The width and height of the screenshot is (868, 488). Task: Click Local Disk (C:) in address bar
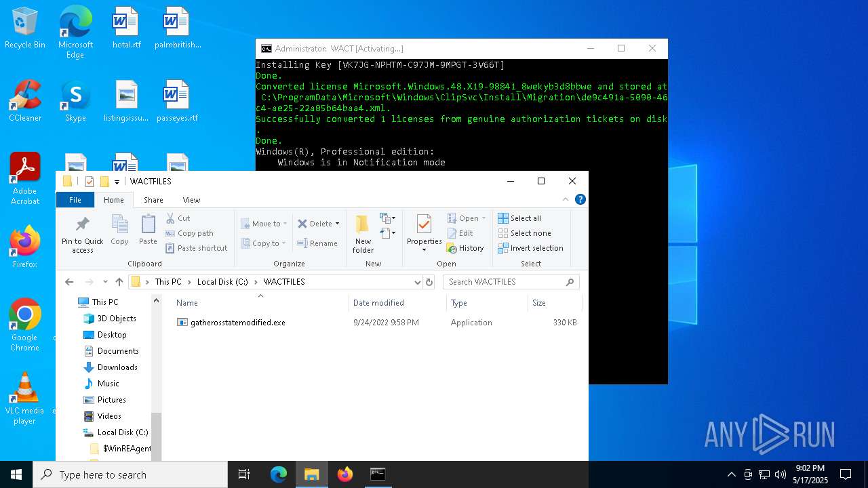(x=222, y=282)
